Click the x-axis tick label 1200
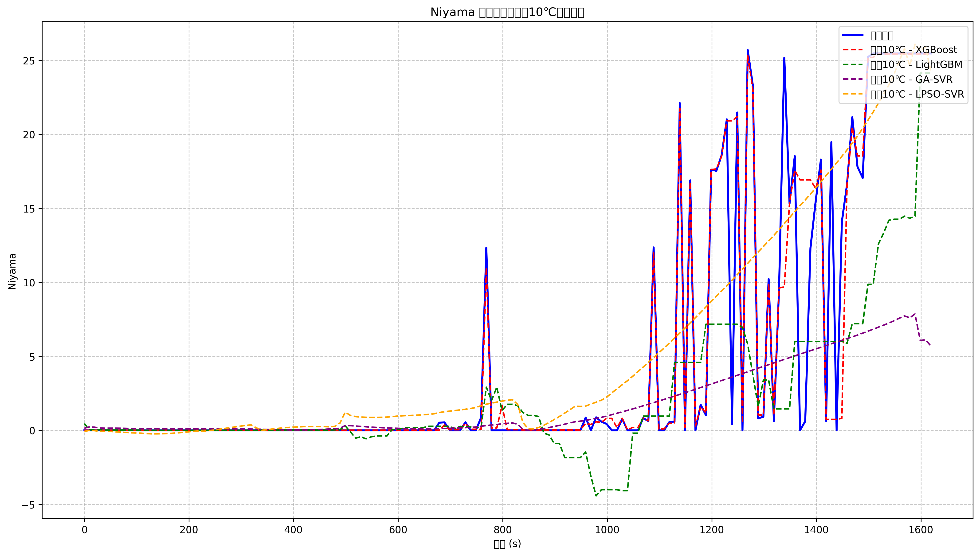980x556 pixels. (x=712, y=530)
